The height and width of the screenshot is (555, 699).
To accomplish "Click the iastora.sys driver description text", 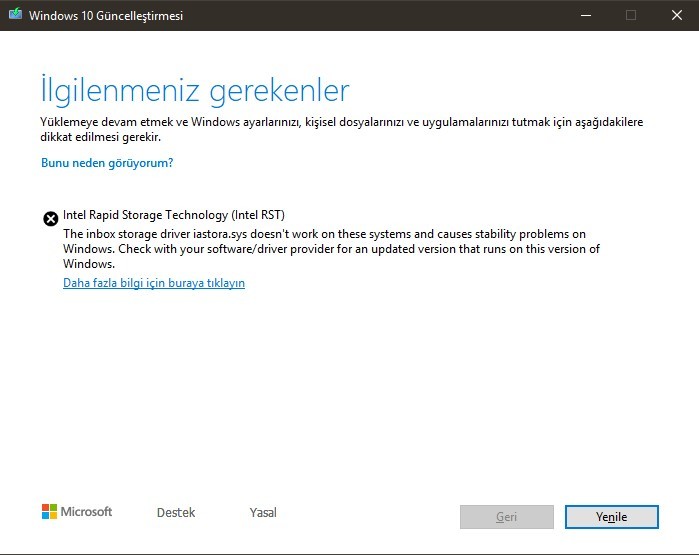I will (x=331, y=249).
